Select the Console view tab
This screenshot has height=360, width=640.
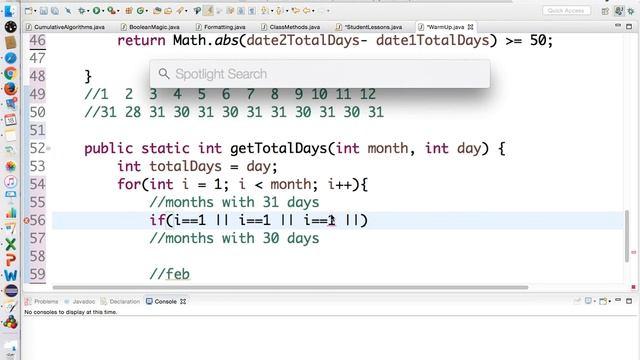(x=166, y=302)
